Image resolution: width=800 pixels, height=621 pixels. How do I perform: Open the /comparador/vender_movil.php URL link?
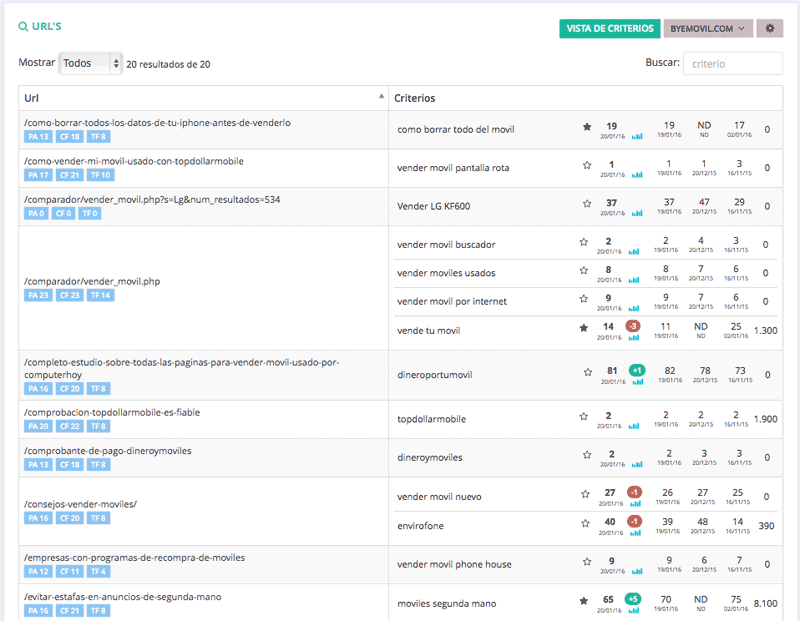pos(92,282)
